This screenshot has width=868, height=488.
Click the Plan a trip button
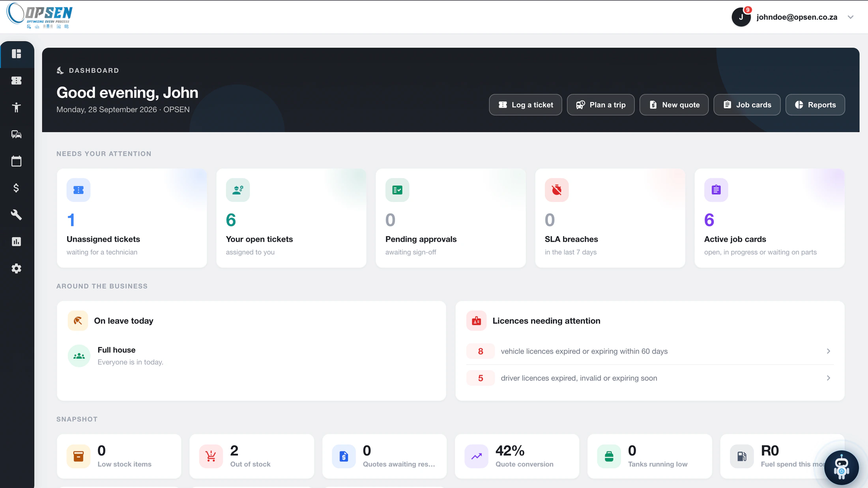[x=600, y=105]
